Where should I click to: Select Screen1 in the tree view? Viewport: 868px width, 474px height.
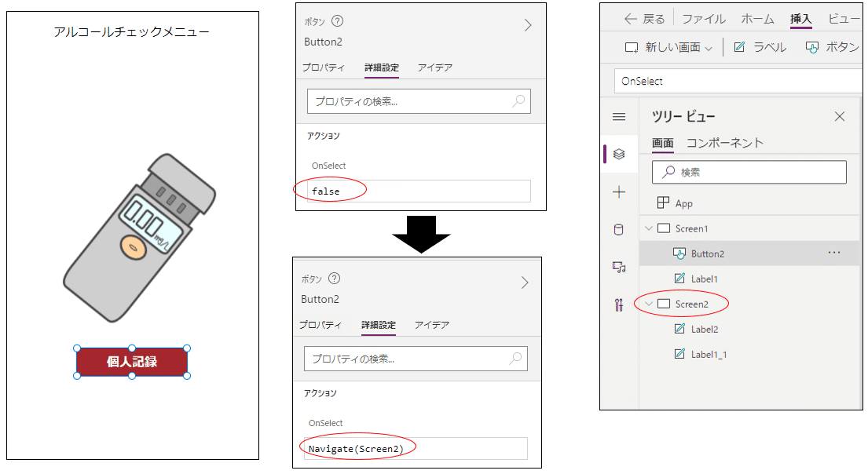[x=691, y=228]
